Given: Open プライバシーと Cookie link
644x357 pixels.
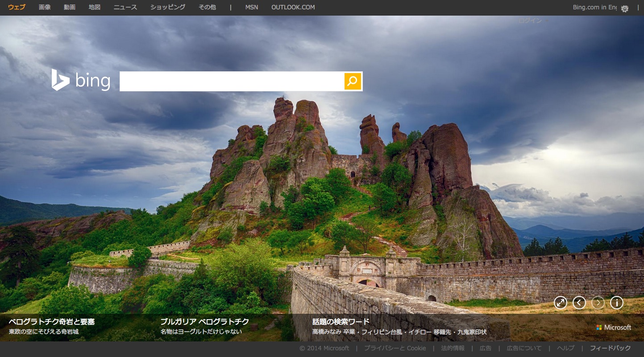Looking at the screenshot, I should [395, 348].
